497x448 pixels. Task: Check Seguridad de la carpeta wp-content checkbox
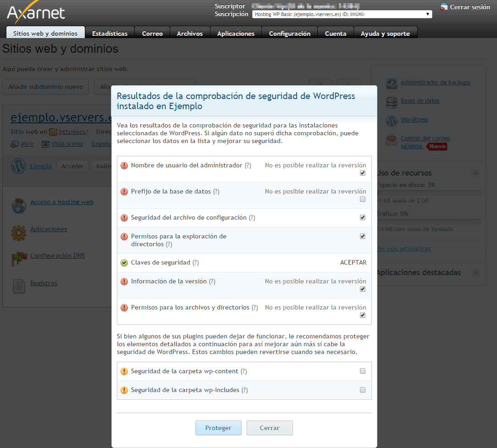click(363, 371)
